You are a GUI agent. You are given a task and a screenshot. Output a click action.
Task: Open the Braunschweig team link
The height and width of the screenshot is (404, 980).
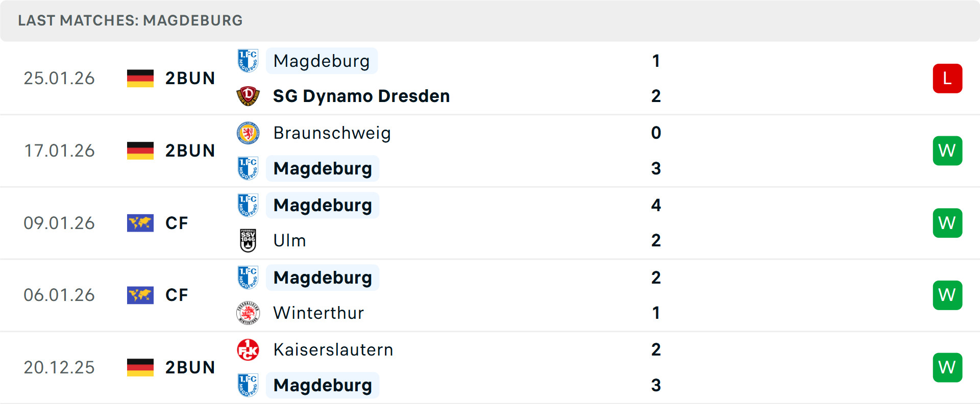[332, 133]
